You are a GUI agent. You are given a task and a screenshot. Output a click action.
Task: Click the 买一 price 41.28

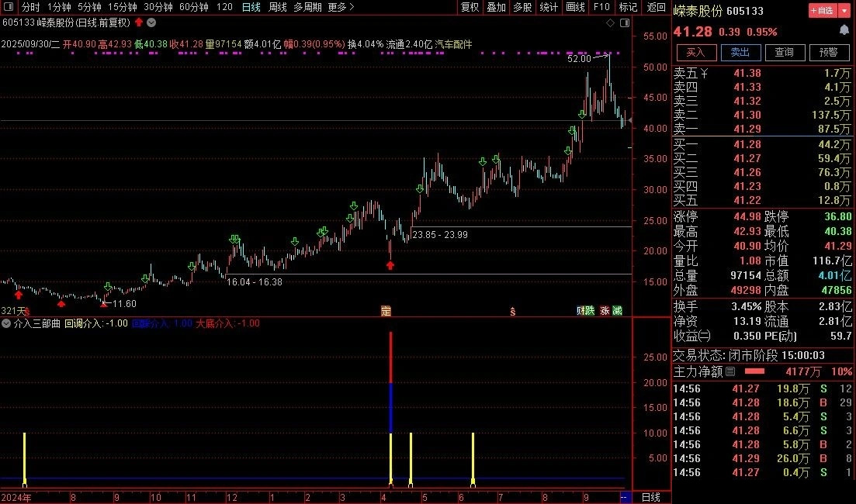pos(747,144)
